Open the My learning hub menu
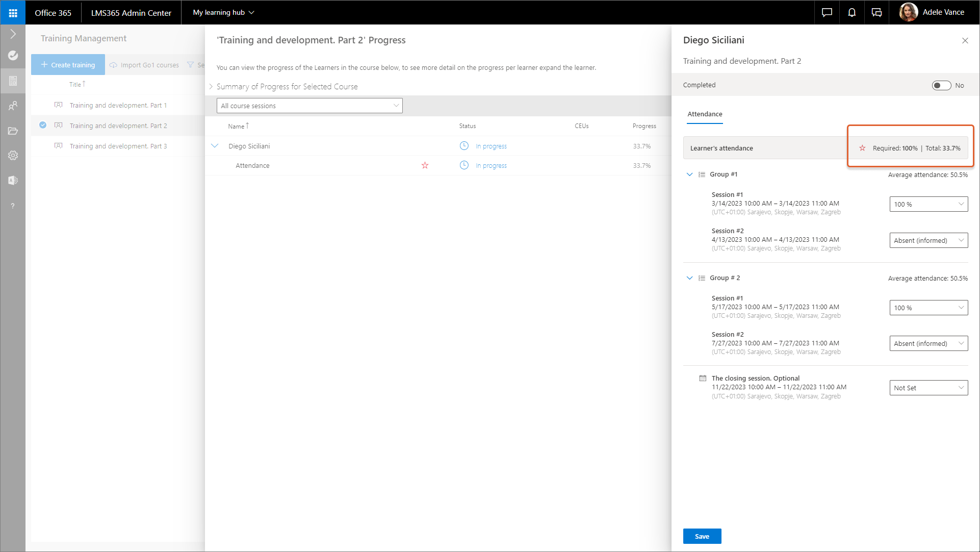 (x=223, y=13)
